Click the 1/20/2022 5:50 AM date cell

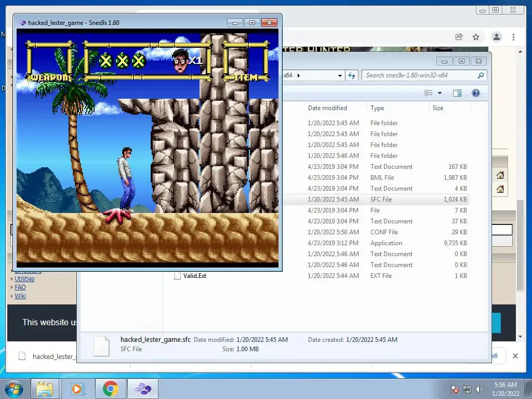333,232
